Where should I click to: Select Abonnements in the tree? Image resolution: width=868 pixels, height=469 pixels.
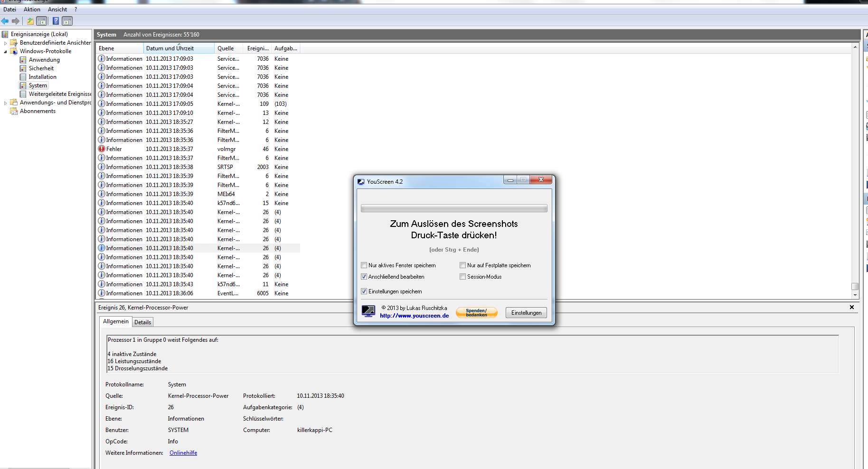tap(38, 111)
